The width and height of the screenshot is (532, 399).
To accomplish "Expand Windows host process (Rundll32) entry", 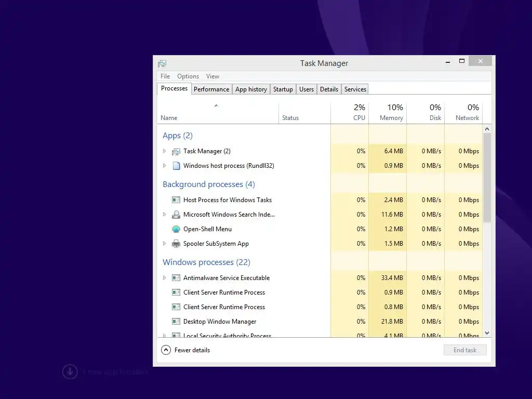I will (x=165, y=166).
